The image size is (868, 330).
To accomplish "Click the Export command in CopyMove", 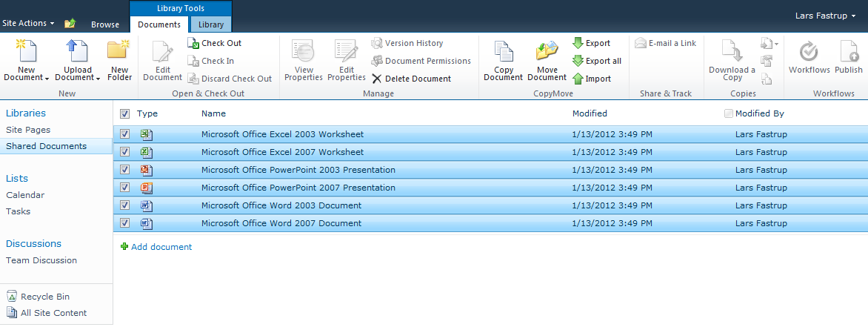I will [591, 43].
